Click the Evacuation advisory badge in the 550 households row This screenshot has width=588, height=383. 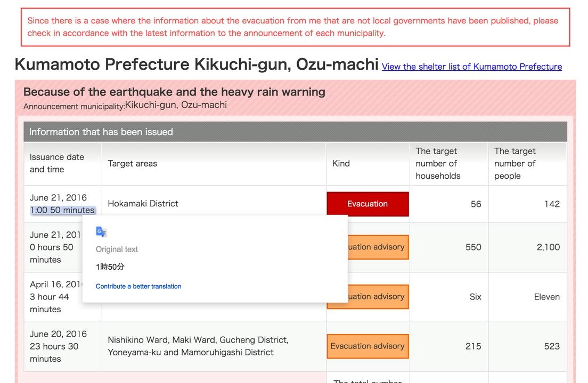(378, 247)
